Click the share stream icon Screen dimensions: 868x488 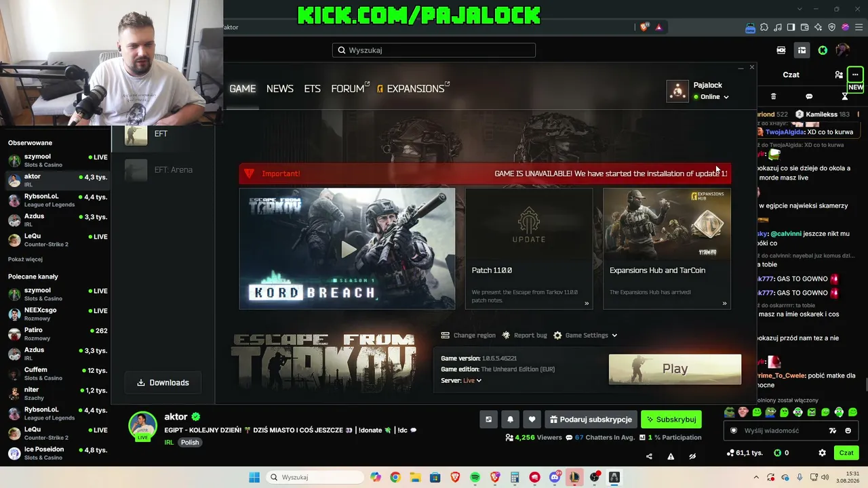[649, 456]
